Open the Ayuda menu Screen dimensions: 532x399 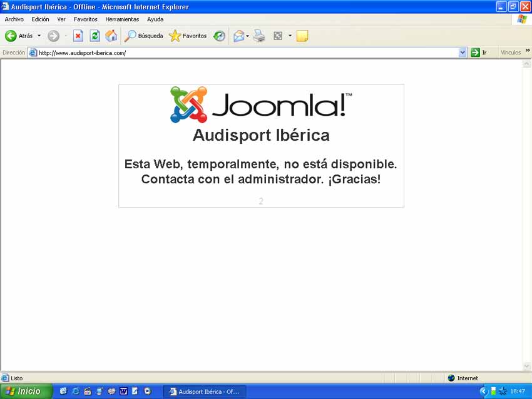point(155,19)
